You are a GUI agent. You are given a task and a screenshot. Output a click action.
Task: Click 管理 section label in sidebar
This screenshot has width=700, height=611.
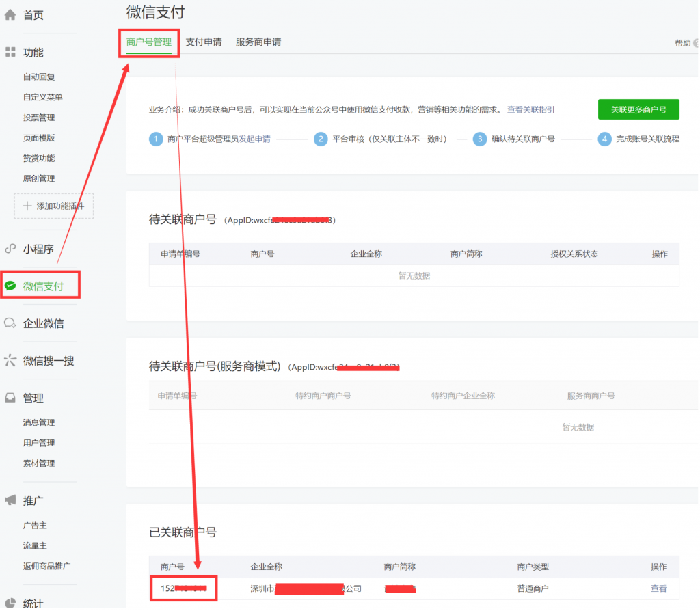coord(33,398)
